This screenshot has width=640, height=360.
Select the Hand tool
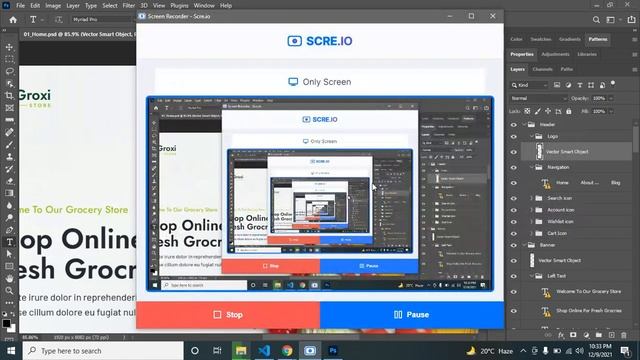tap(9, 278)
